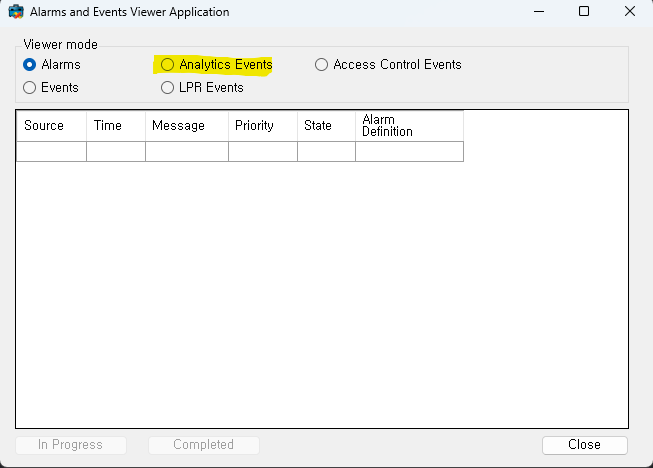Click the Close button at bottom right
653x468 pixels.
tap(584, 445)
